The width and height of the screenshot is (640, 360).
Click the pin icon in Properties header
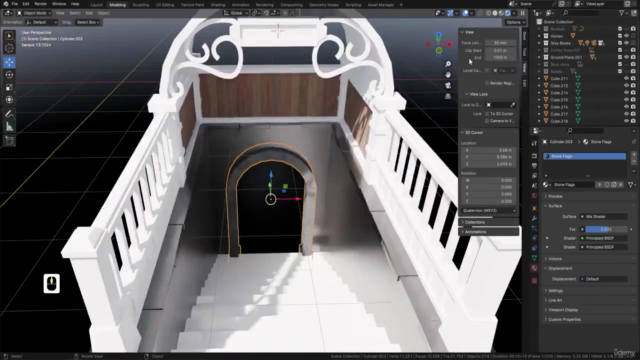(633, 142)
